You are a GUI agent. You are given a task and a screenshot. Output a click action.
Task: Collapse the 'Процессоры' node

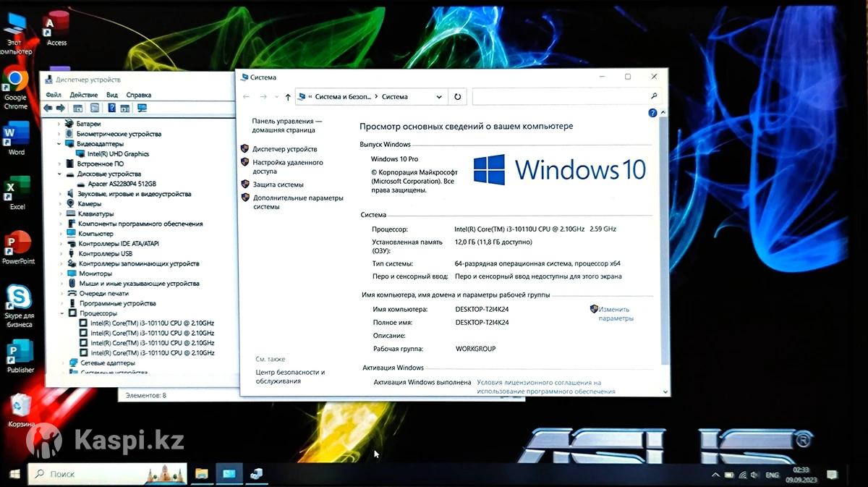61,314
